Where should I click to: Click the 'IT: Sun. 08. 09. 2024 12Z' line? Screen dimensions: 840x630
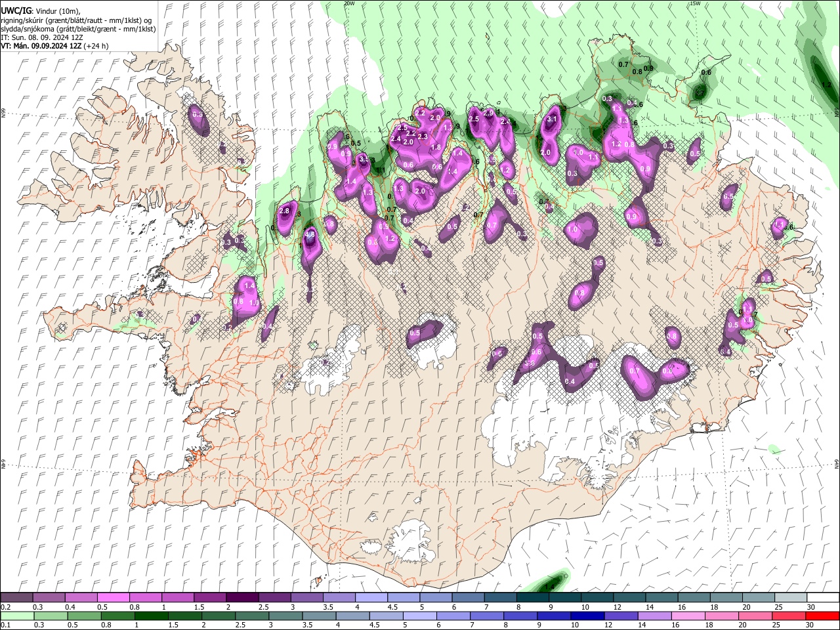[x=42, y=37]
